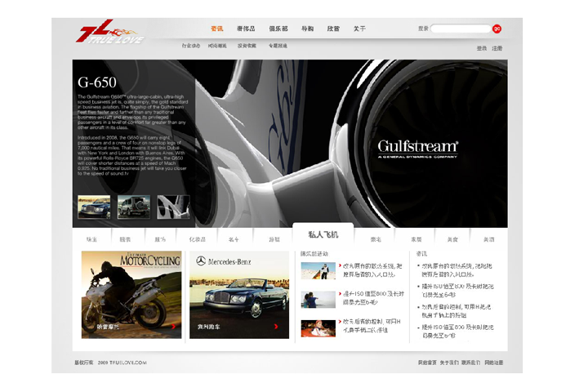Viewport: 588px width, 392px height.
Task: Switch to the 私人飞机 category tab
Action: click(x=323, y=234)
